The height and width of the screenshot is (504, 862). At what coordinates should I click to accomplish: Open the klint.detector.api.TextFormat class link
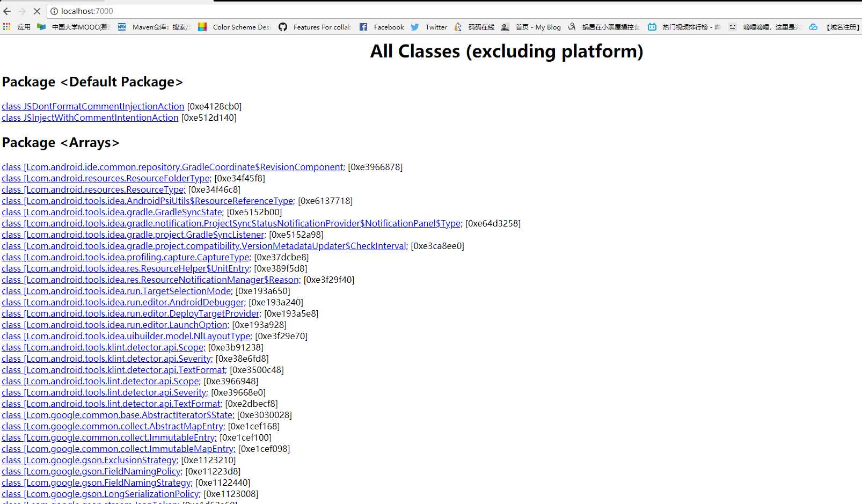(x=114, y=370)
